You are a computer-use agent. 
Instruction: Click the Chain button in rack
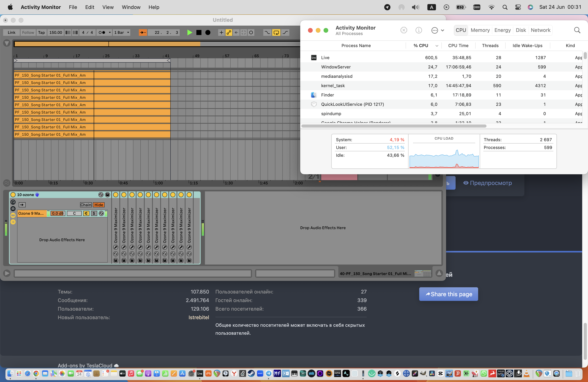[86, 205]
